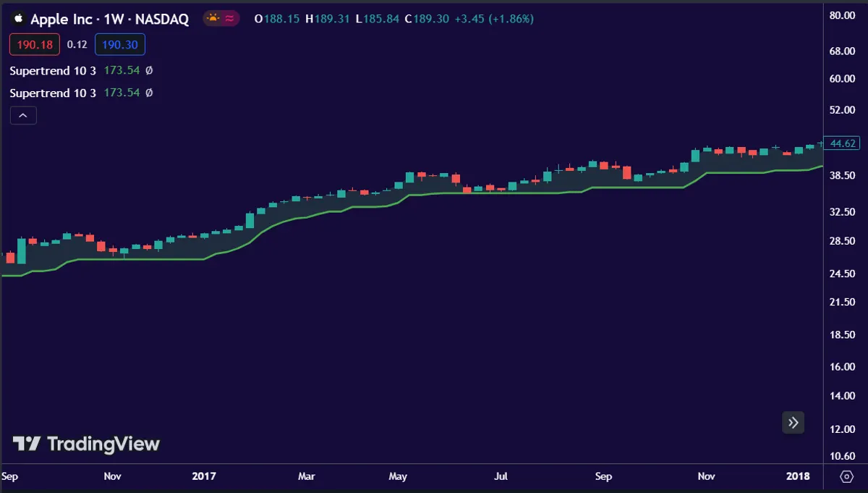Click null symbol beside second Supertrend
868x493 pixels.
pos(149,93)
